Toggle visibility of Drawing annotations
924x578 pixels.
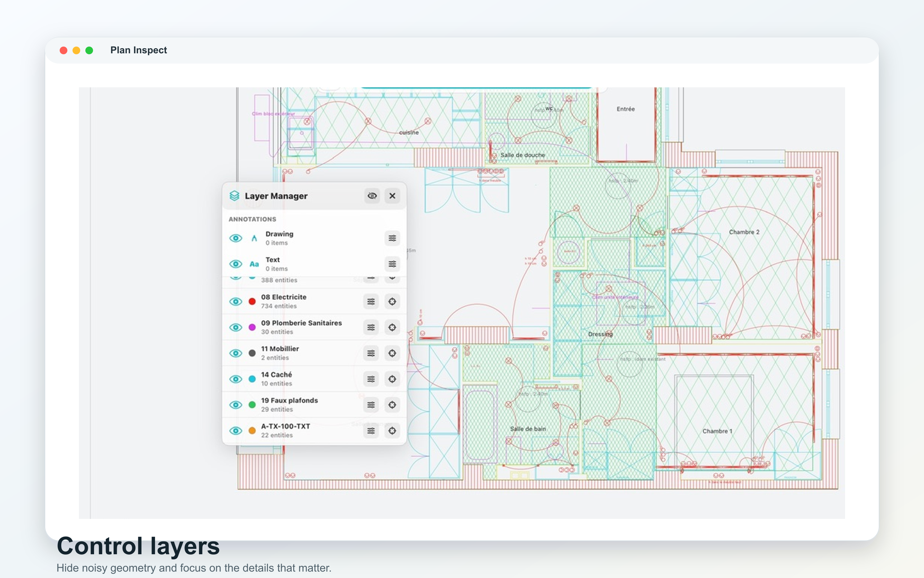tap(236, 238)
